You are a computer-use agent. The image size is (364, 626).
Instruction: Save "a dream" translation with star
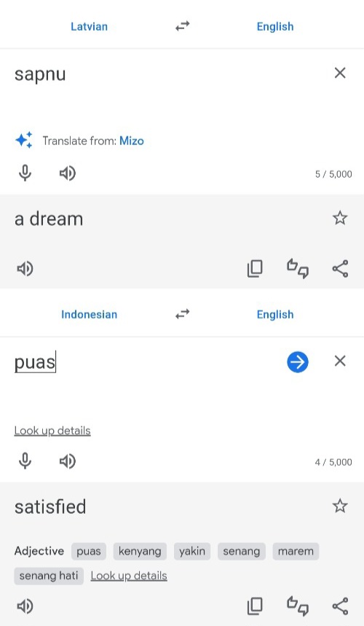click(340, 218)
